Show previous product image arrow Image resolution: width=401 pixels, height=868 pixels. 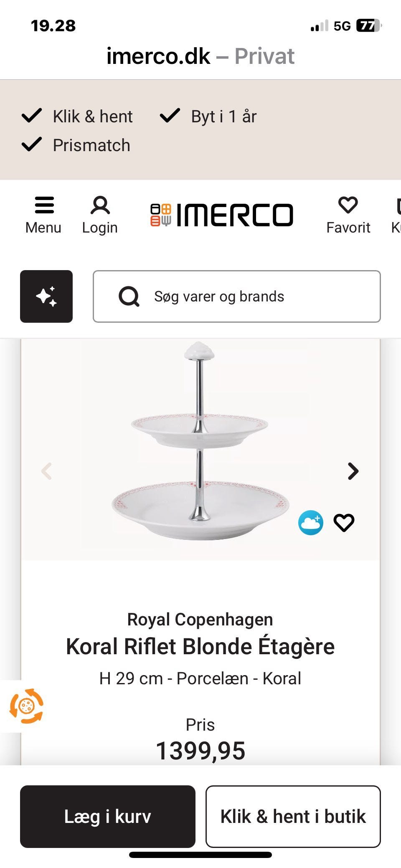[46, 471]
